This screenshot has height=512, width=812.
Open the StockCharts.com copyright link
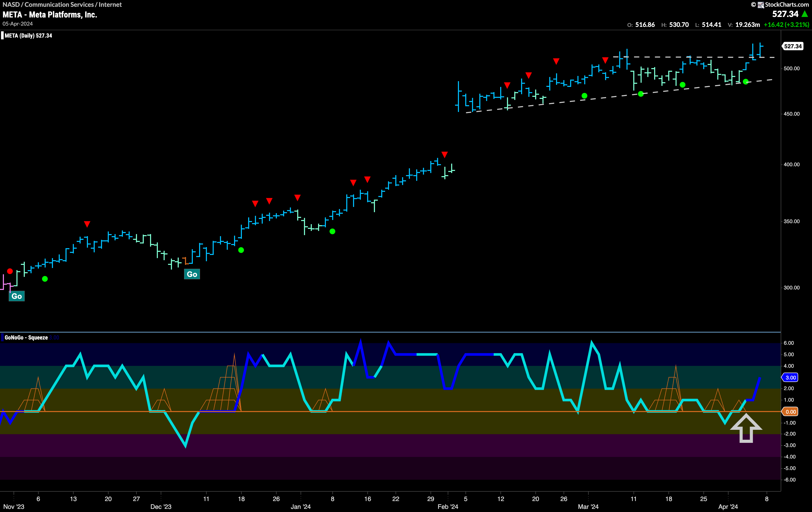click(780, 5)
